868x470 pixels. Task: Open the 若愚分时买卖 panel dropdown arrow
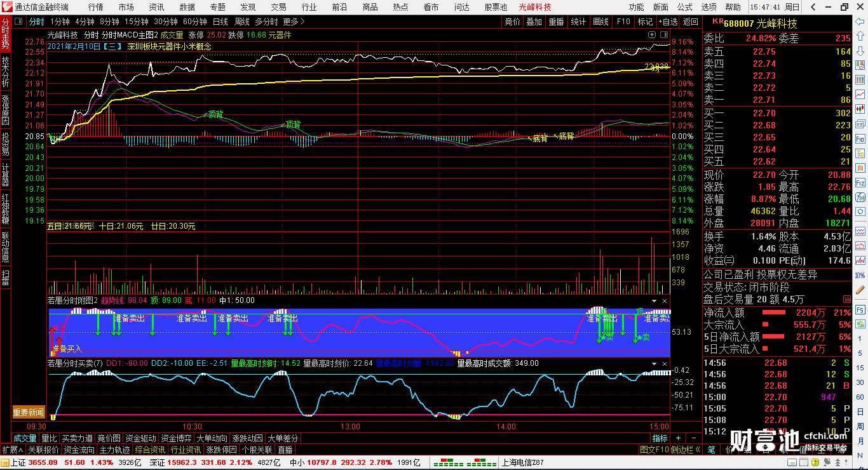[654, 364]
